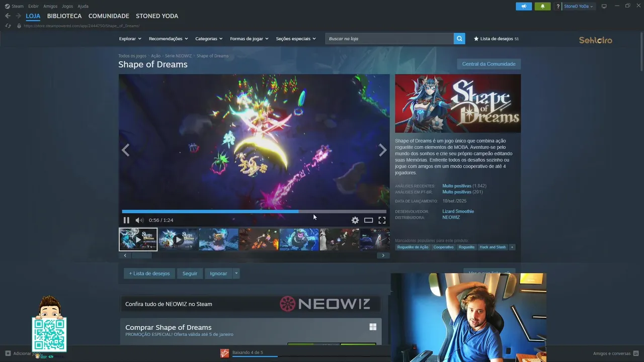Image resolution: width=644 pixels, height=362 pixels.
Task: Click the Shape of Dreams header image
Action: point(458,104)
